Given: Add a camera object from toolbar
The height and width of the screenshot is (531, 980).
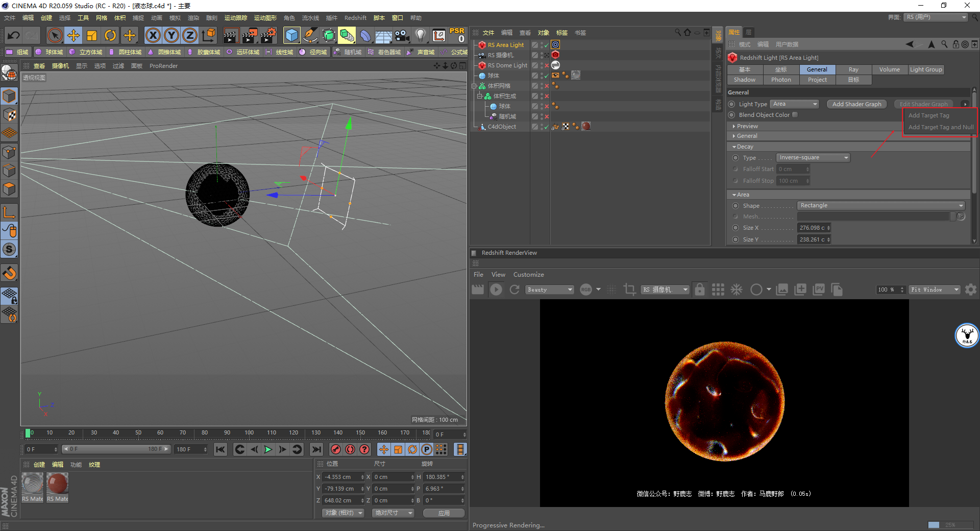Looking at the screenshot, I should point(402,36).
